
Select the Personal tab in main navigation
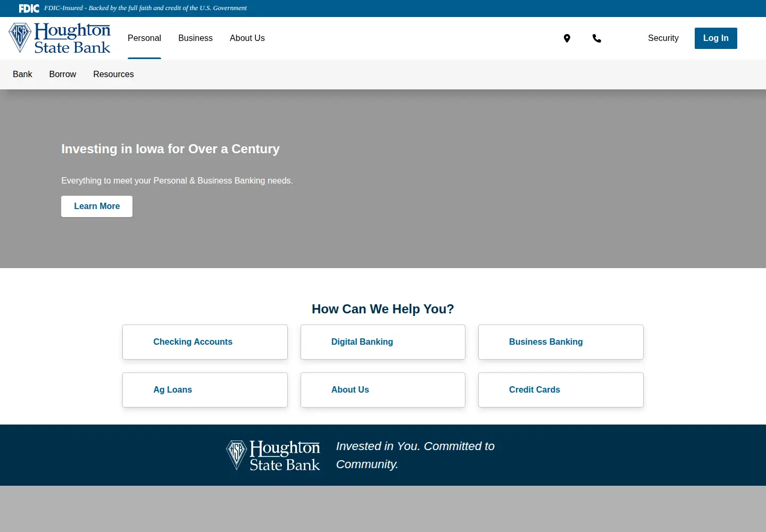(144, 38)
